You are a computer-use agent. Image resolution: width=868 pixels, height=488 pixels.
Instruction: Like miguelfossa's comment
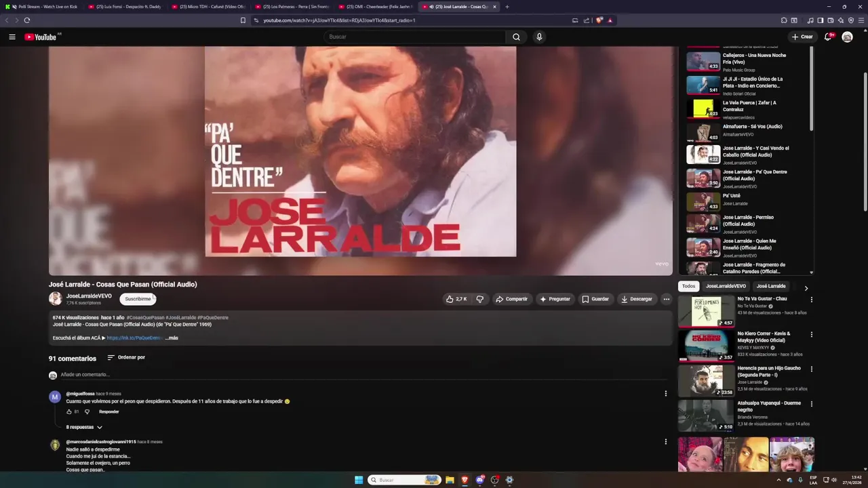click(69, 411)
